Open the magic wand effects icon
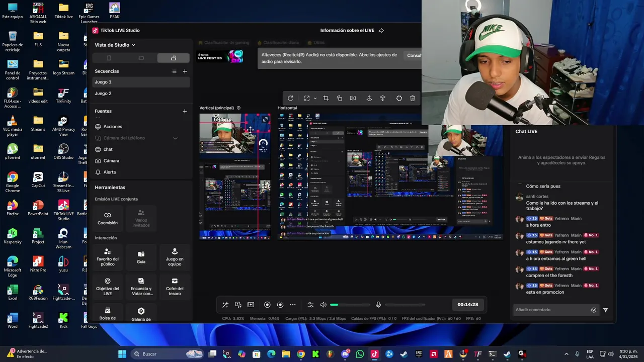This screenshot has width=644, height=362. tap(225, 305)
